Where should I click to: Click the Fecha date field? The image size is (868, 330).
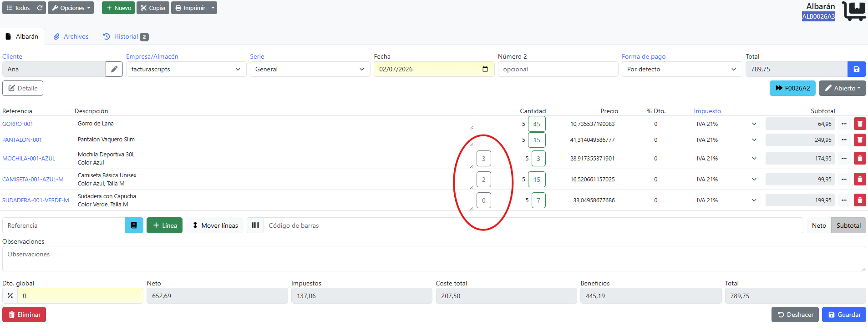pos(434,69)
